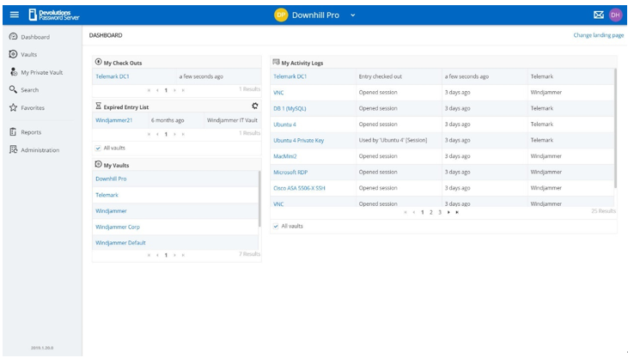The width and height of the screenshot is (628, 364).
Task: Open MacMini2 log entry
Action: pos(284,156)
